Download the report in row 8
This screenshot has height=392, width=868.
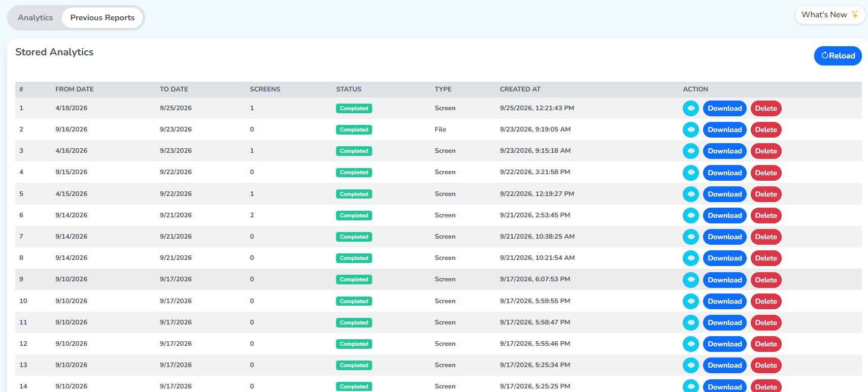tap(725, 258)
